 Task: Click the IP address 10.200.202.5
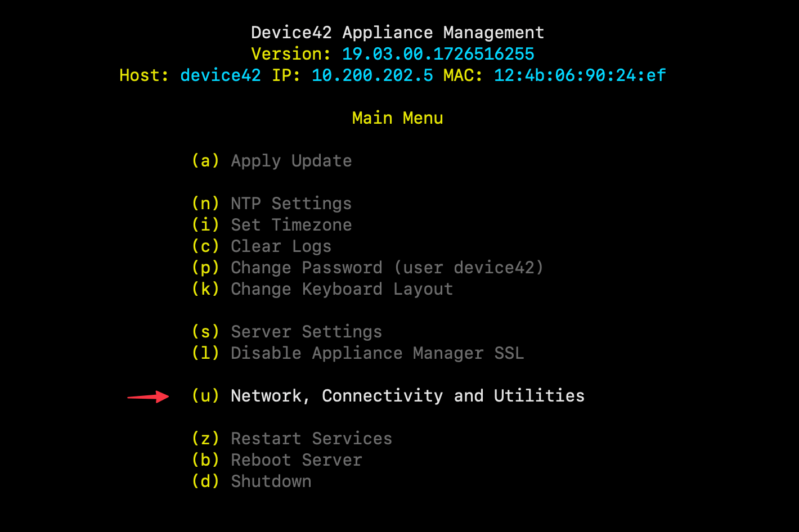(x=372, y=75)
